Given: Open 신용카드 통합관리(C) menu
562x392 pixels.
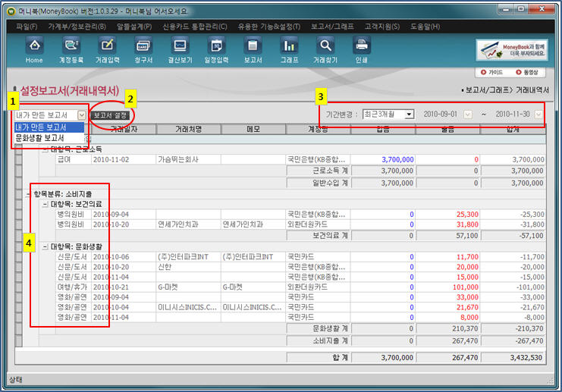Looking at the screenshot, I should (x=195, y=27).
